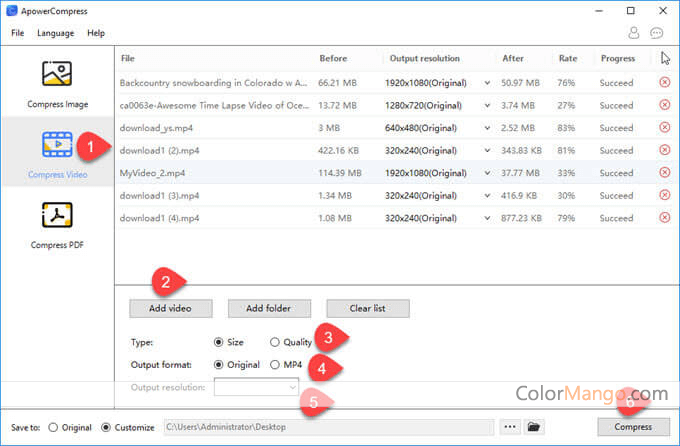This screenshot has width=680, height=446.
Task: Open the 1920x1080 resolution dropdown in first row
Action: 487,83
